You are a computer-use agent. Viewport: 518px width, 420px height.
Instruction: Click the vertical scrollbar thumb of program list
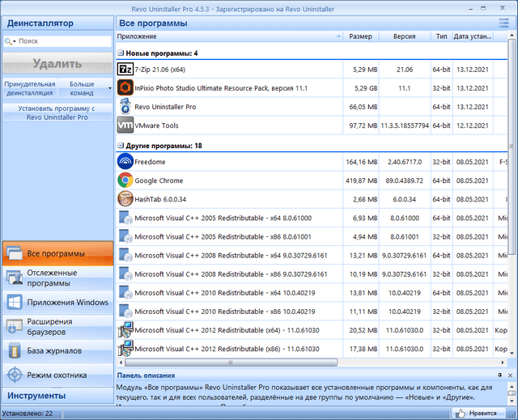[x=511, y=146]
